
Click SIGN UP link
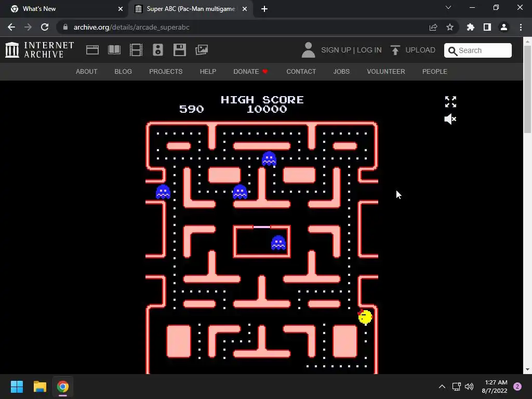(x=336, y=50)
